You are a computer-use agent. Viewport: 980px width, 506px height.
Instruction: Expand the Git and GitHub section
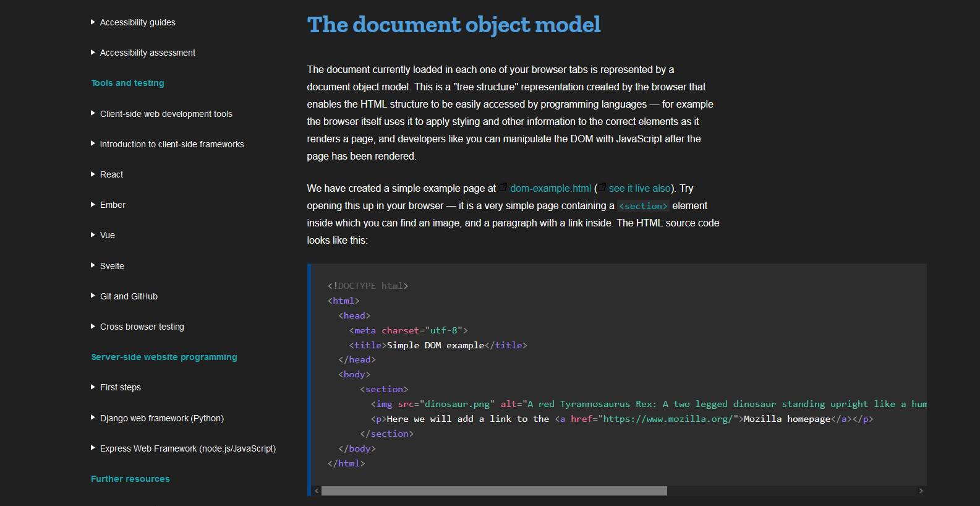click(124, 296)
